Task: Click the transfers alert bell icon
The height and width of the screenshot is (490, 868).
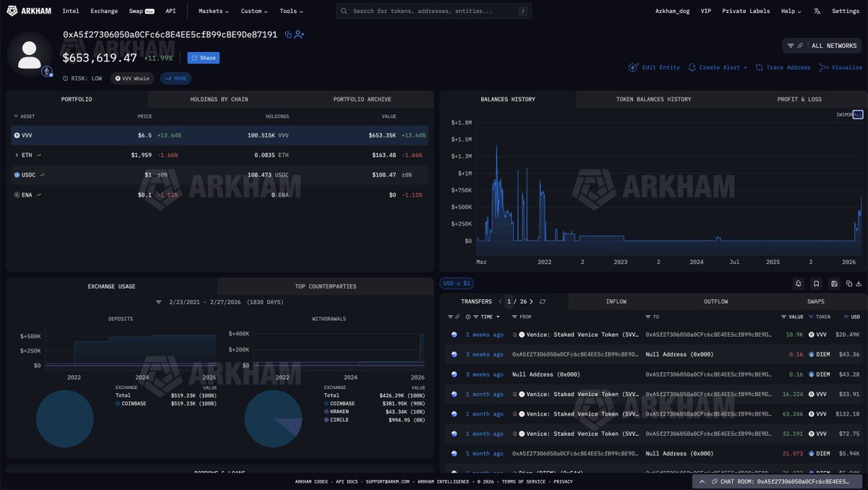Action: coord(799,284)
